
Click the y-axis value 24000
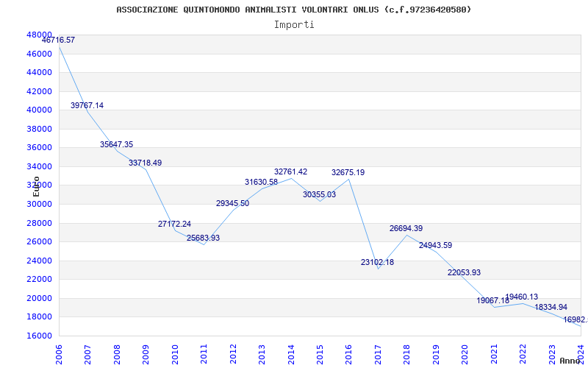[39, 261]
